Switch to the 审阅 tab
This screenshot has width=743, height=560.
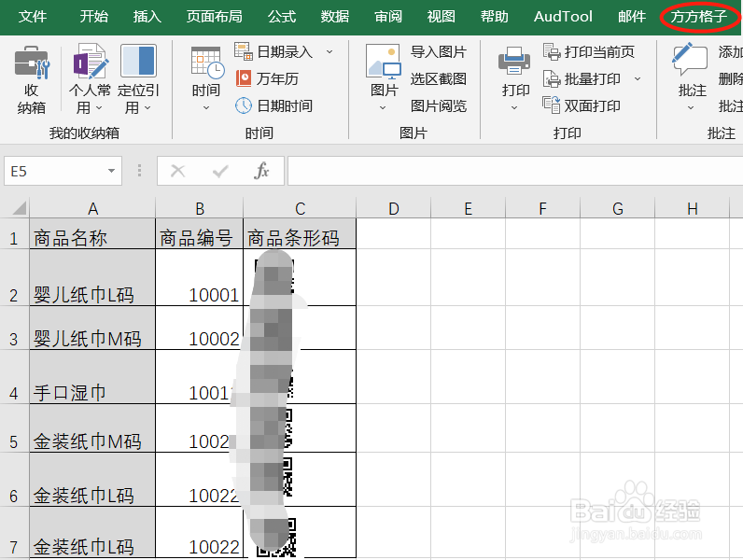click(388, 17)
